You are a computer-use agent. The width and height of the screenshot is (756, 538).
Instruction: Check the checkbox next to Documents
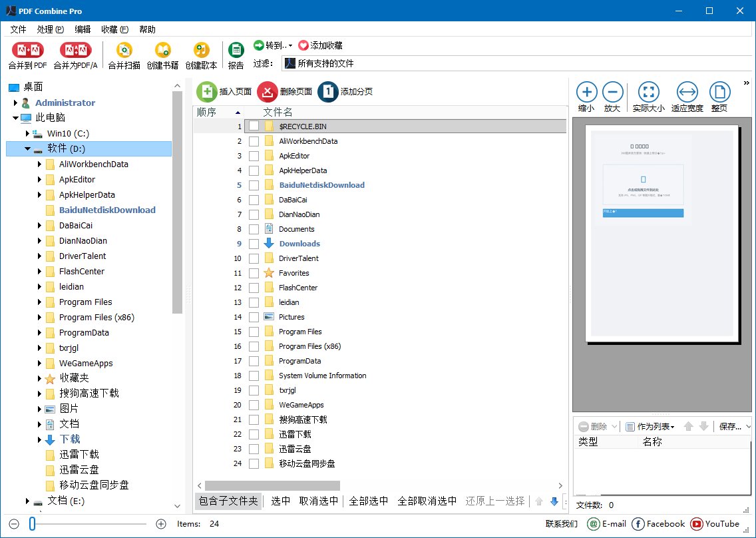(254, 228)
